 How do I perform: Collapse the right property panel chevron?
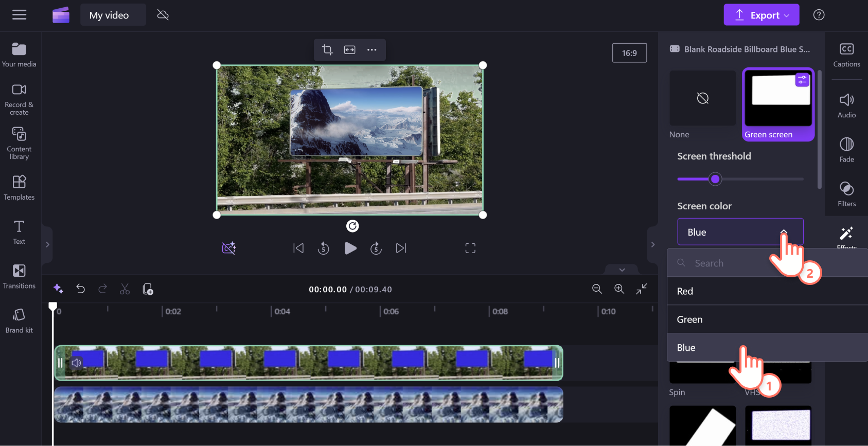[653, 244]
